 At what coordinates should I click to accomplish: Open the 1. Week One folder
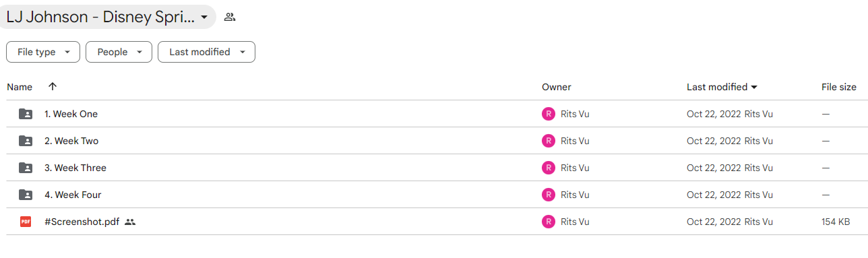tap(71, 114)
